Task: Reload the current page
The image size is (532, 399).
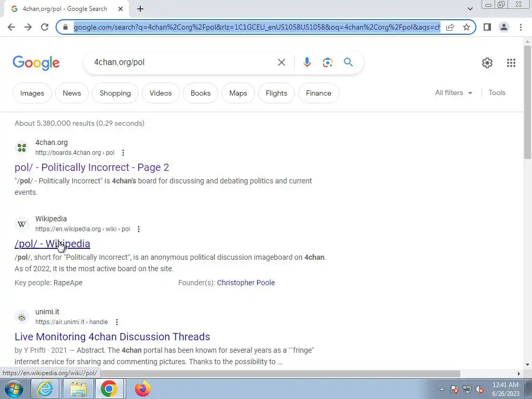Action: coord(45,27)
